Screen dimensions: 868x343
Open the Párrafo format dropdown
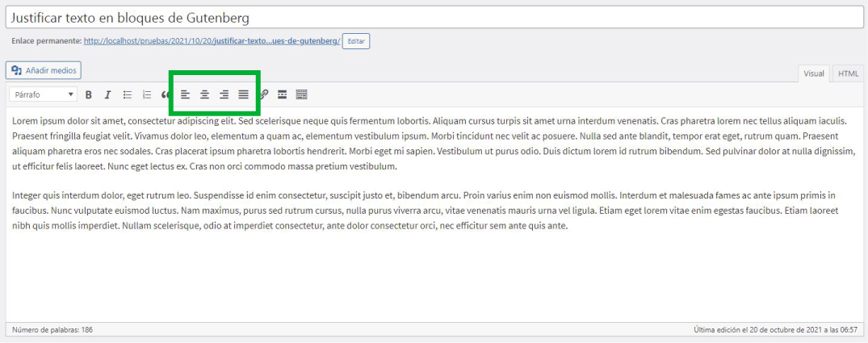click(43, 94)
